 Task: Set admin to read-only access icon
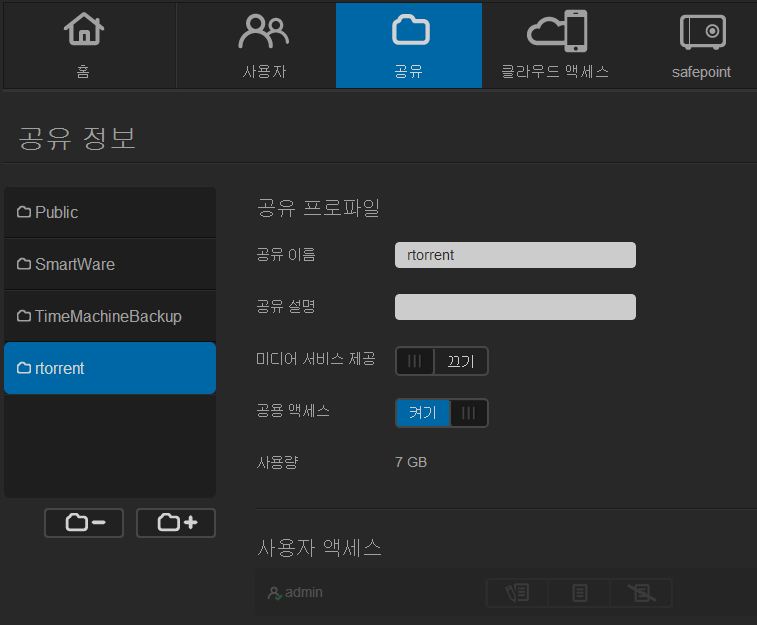tap(579, 593)
